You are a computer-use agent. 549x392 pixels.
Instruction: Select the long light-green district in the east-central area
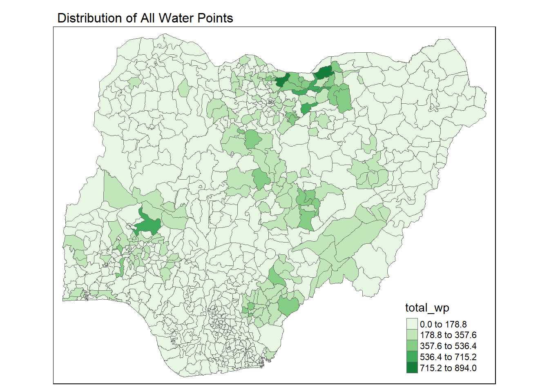(x=351, y=237)
